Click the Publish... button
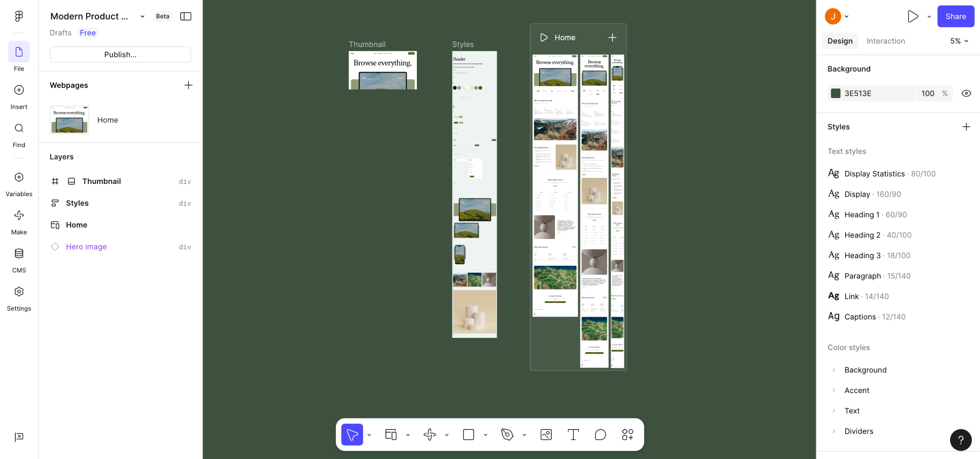The width and height of the screenshot is (980, 459). (120, 54)
